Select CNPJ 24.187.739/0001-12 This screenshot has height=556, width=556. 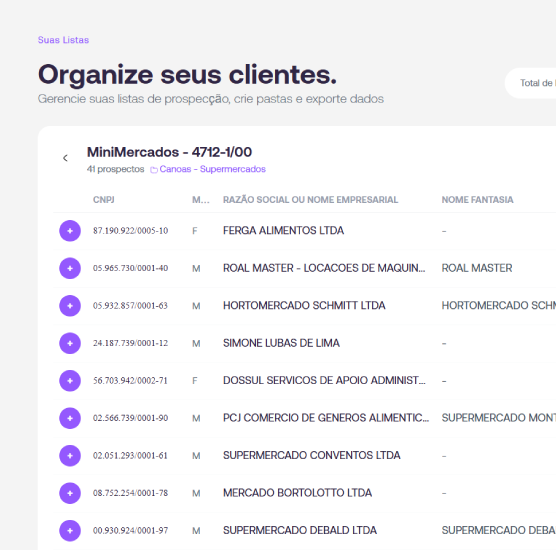pos(130,343)
